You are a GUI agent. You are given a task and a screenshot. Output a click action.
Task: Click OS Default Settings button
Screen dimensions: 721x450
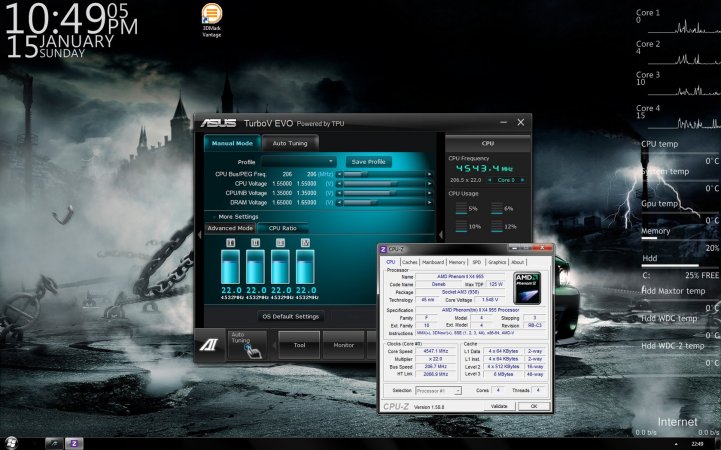point(290,316)
